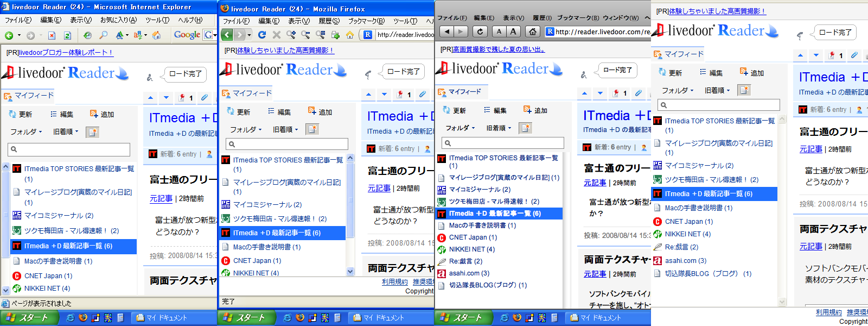The height and width of the screenshot is (326, 868).
Task: Click the paperclip icon in Firefox window
Action: 422,94
